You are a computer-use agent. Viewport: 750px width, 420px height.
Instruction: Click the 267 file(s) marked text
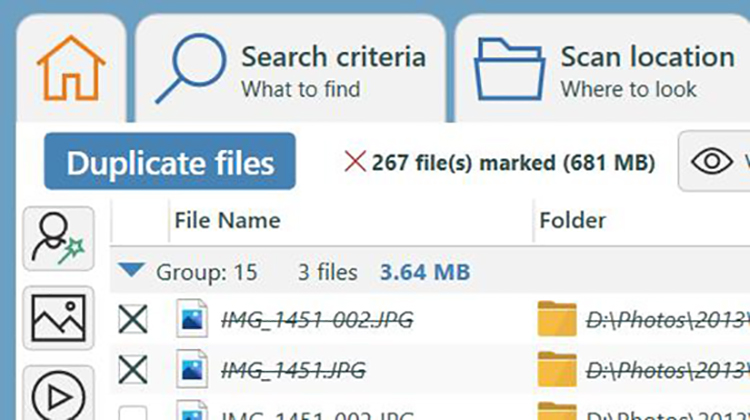(x=513, y=163)
